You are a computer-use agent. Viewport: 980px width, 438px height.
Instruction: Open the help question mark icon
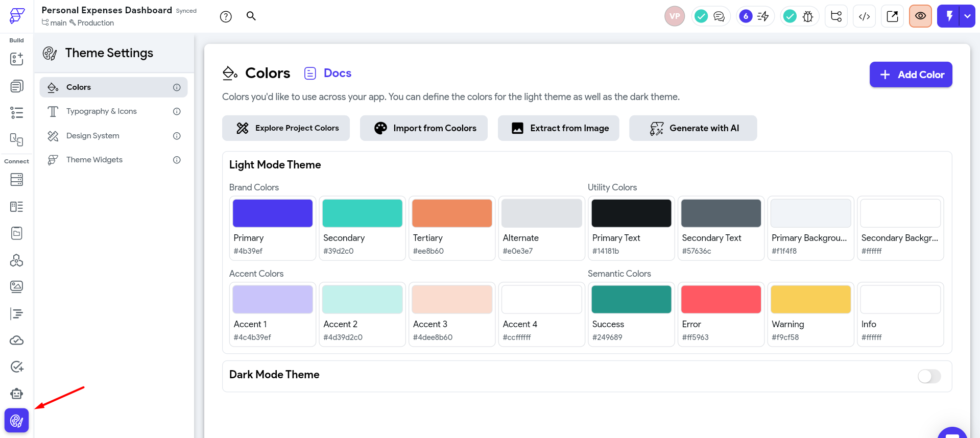click(x=226, y=17)
